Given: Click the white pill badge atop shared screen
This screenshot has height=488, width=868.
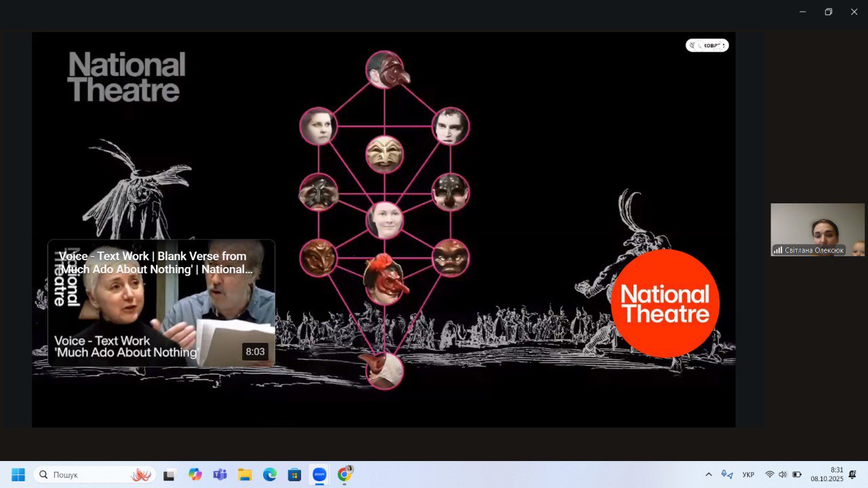Looking at the screenshot, I should click(707, 45).
